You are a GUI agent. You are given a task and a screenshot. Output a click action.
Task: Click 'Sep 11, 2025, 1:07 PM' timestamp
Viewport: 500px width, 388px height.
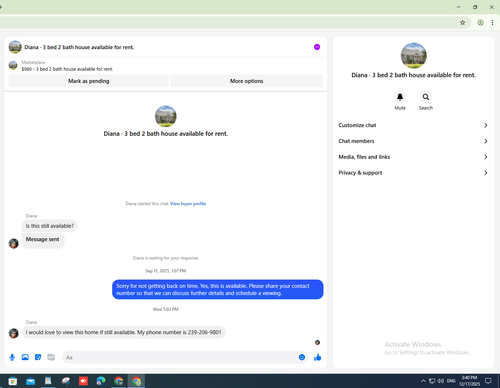[166, 271]
